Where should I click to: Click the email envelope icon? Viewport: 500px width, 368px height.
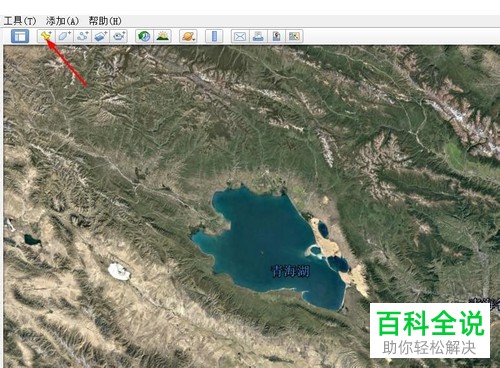click(240, 36)
